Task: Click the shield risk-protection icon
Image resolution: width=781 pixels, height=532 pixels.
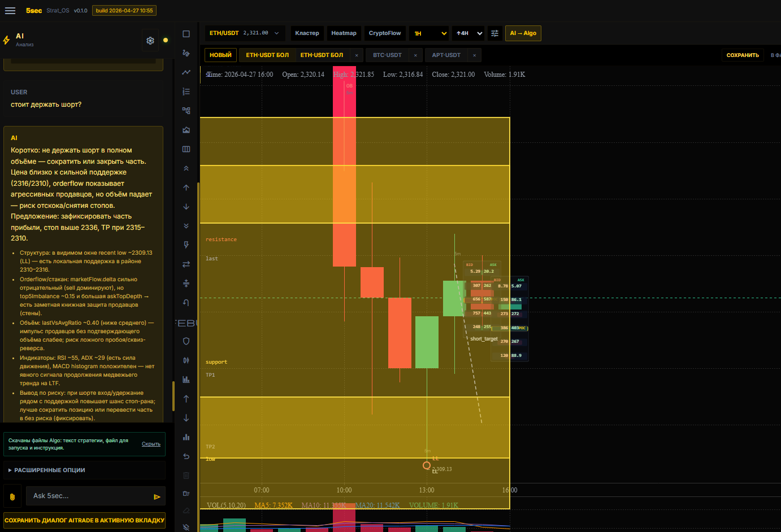Action: pos(186,341)
